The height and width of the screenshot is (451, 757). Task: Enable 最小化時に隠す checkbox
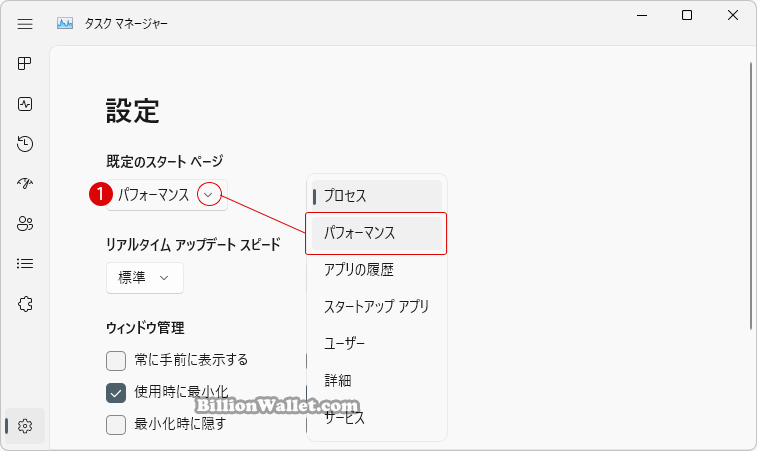coord(116,425)
